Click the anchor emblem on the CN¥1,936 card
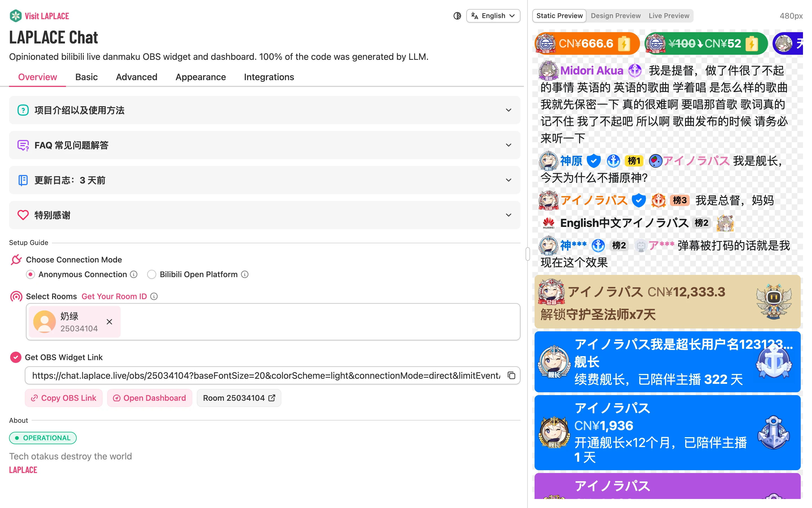This screenshot has height=508, width=812. coord(773,432)
